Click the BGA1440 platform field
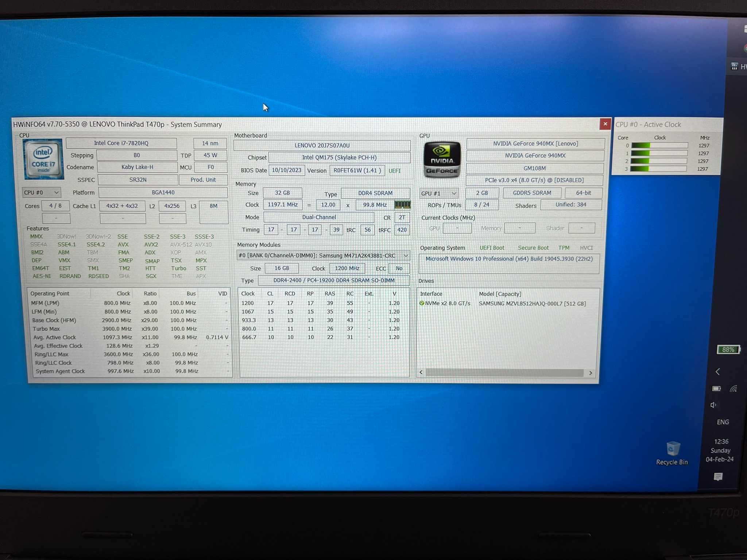 163,192
